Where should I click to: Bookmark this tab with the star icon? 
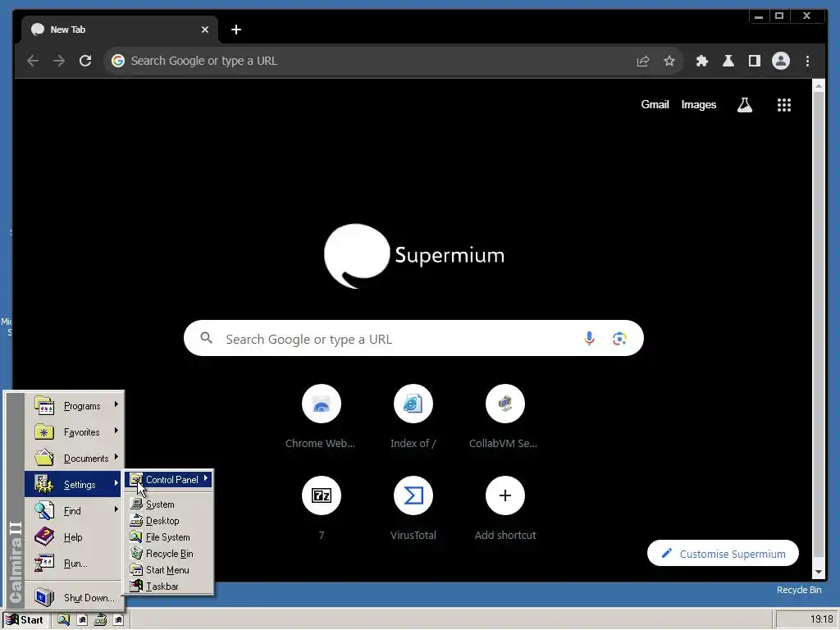point(669,61)
